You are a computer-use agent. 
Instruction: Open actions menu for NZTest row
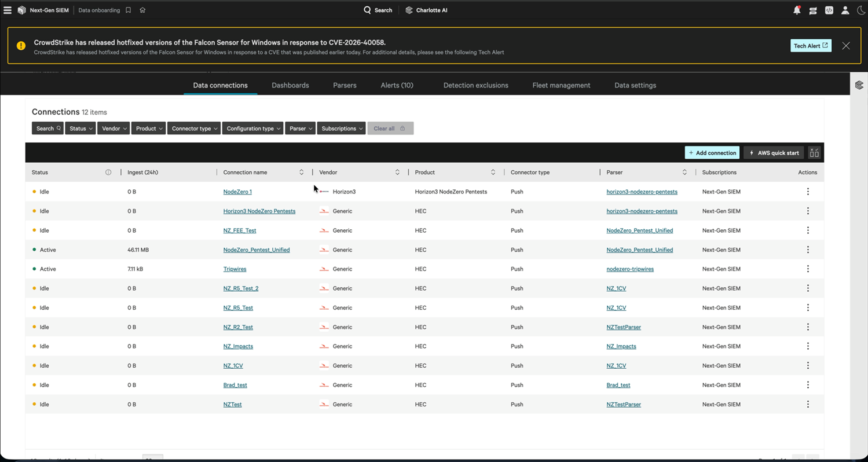click(808, 404)
